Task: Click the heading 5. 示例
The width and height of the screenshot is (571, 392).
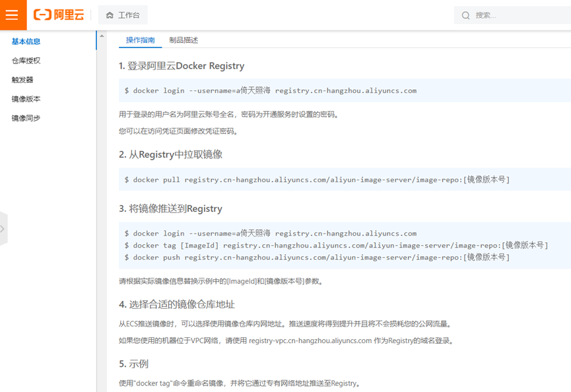Action: (x=133, y=364)
